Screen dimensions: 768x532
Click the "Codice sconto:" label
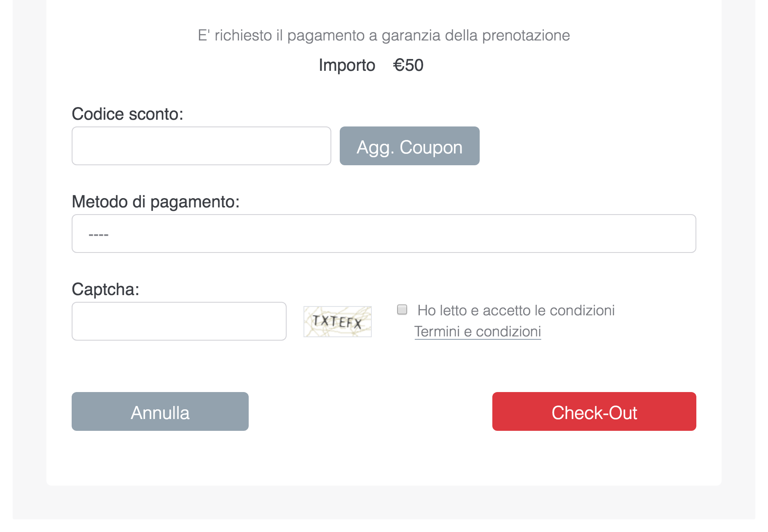coord(127,114)
